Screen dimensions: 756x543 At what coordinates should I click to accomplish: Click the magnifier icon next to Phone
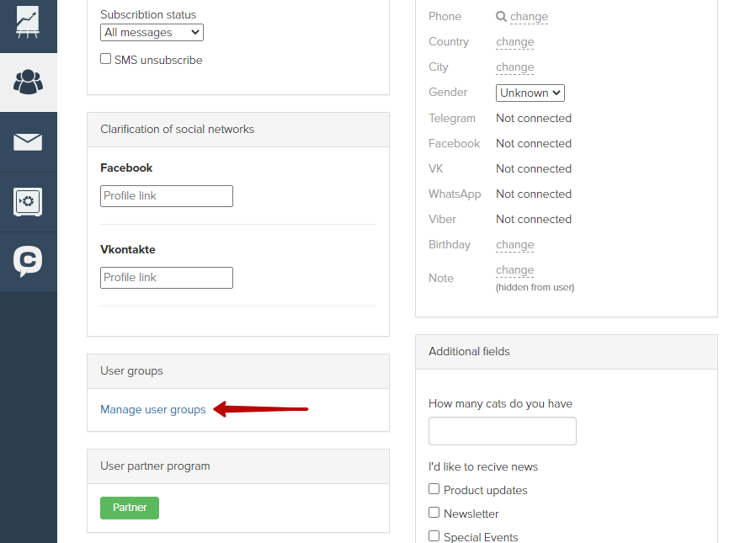pos(501,17)
